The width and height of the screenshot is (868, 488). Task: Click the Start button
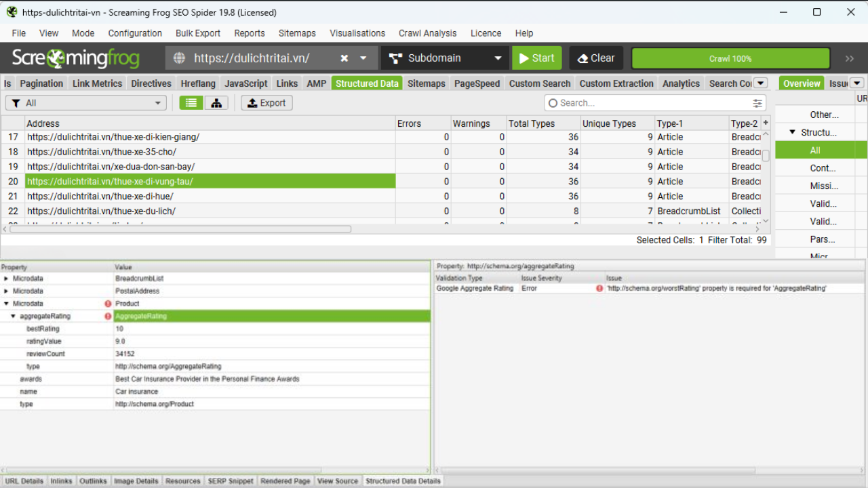click(536, 58)
